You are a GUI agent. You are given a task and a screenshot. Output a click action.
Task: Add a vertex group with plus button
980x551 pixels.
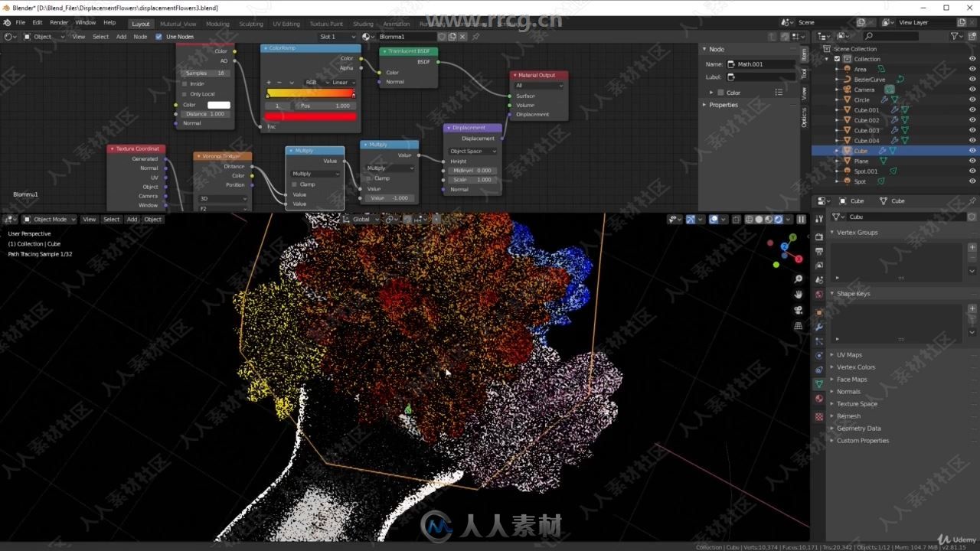(972, 247)
